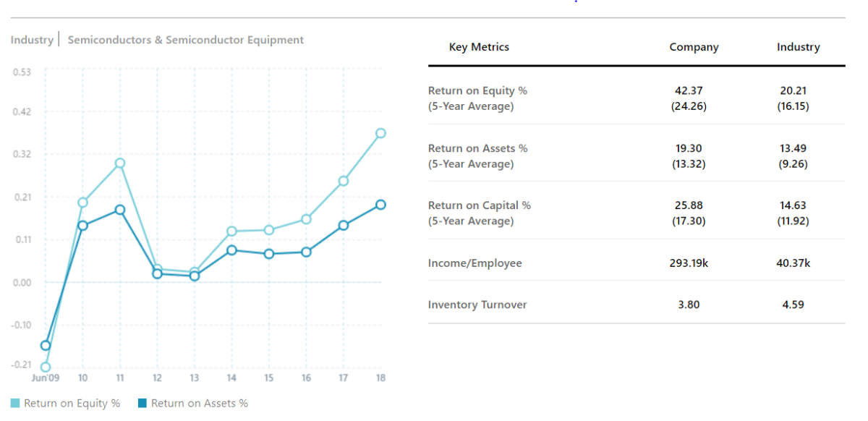
Task: Click the Return on Equity legend color swatch
Action: pos(15,404)
